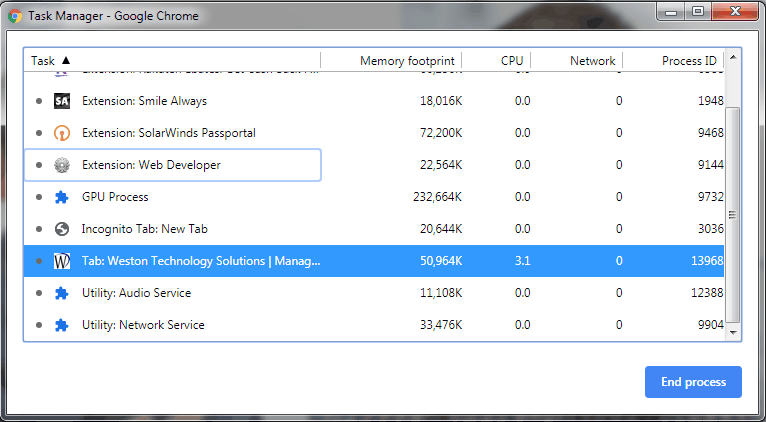Click the scrollbar up arrow
Image resolution: width=766 pixels, height=422 pixels.
click(x=732, y=57)
